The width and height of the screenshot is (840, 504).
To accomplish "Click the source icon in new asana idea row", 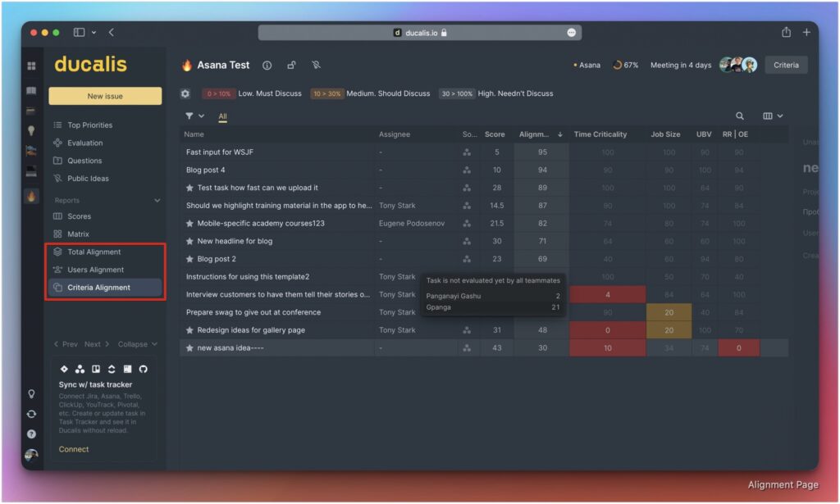I will pos(467,348).
